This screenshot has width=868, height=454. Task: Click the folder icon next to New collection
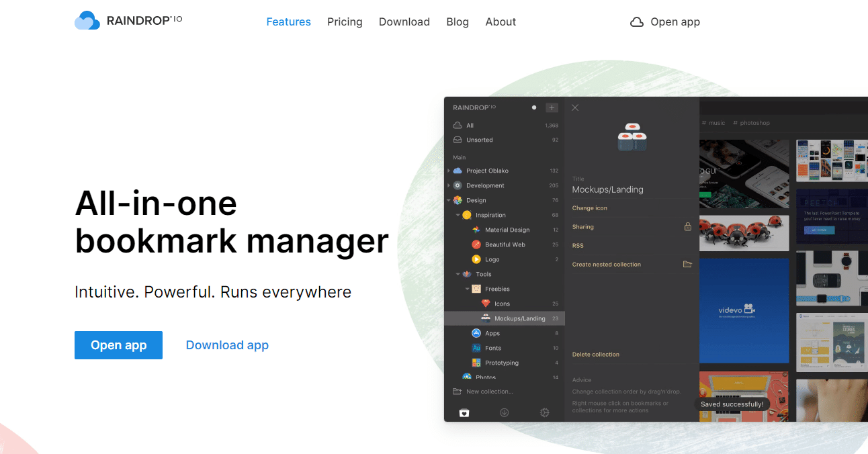pyautogui.click(x=458, y=392)
